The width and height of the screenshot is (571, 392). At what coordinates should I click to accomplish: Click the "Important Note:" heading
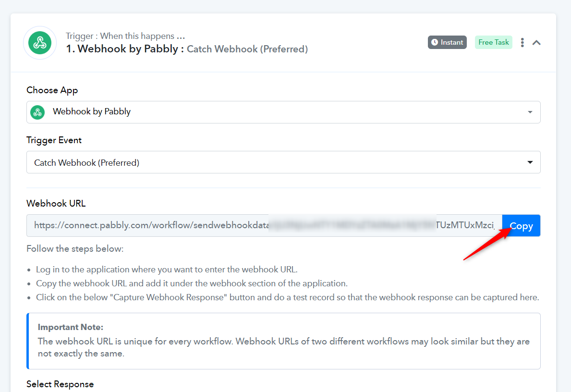pyautogui.click(x=71, y=327)
